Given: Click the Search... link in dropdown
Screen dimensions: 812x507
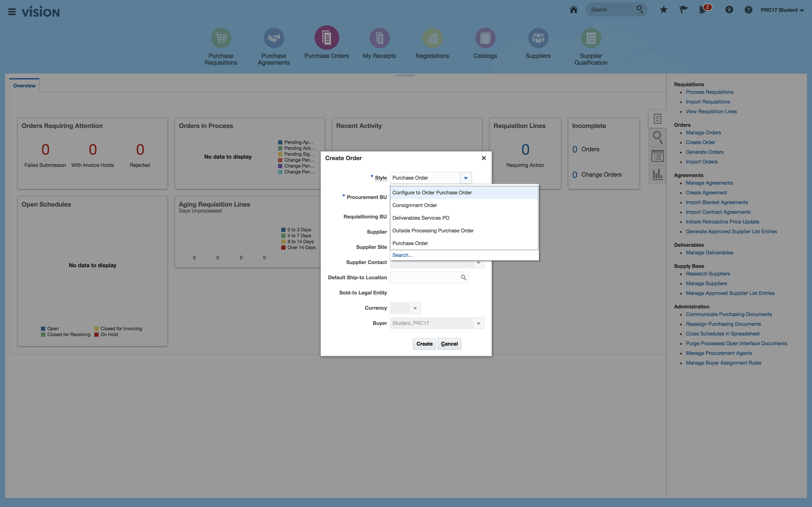Looking at the screenshot, I should (x=402, y=255).
